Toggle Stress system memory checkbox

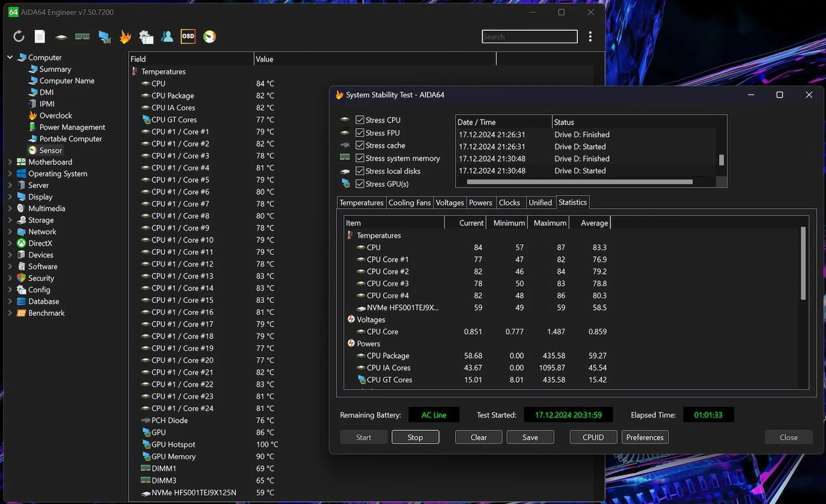(360, 158)
